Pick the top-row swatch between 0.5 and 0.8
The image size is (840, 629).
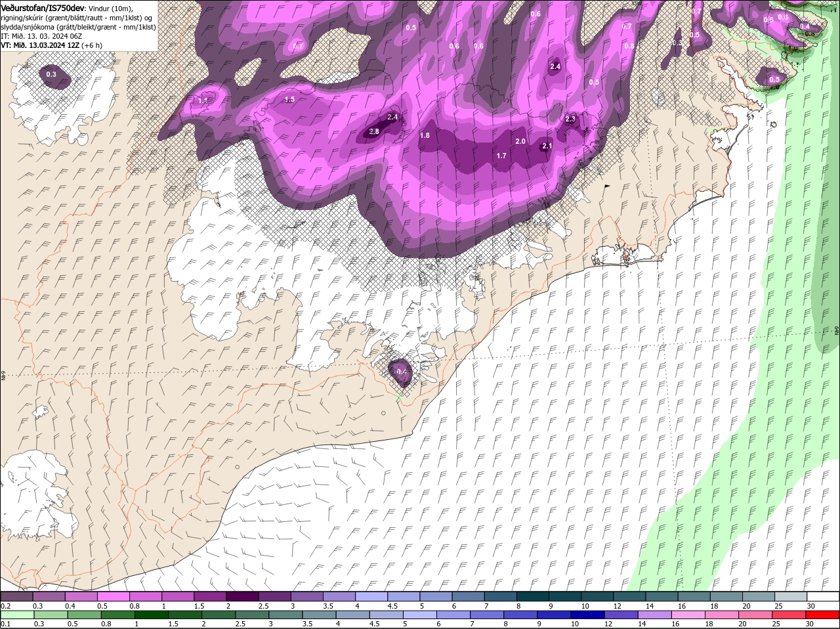coord(113,596)
